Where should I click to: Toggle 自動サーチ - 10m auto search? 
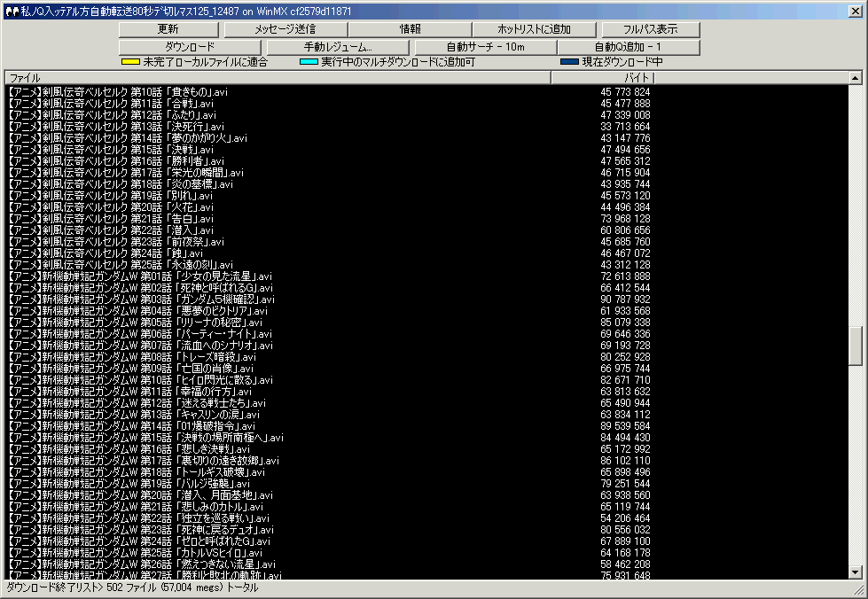pyautogui.click(x=485, y=47)
